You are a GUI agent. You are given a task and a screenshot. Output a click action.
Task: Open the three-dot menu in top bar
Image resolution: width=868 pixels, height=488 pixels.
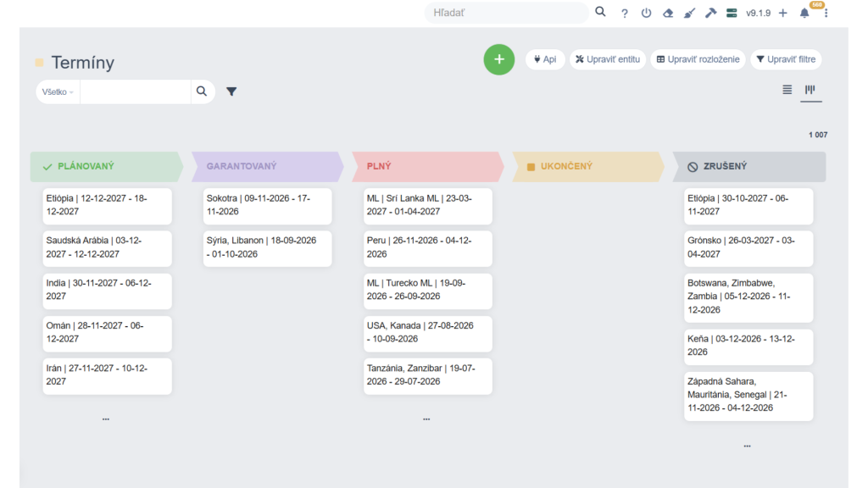pos(826,14)
